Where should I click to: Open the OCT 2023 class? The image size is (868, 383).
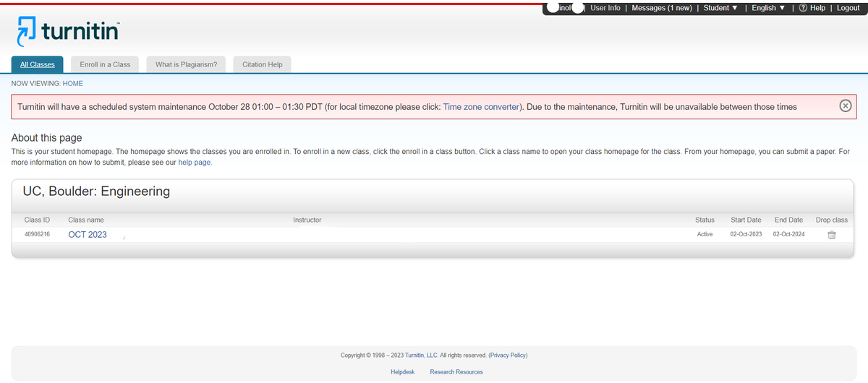pyautogui.click(x=88, y=235)
